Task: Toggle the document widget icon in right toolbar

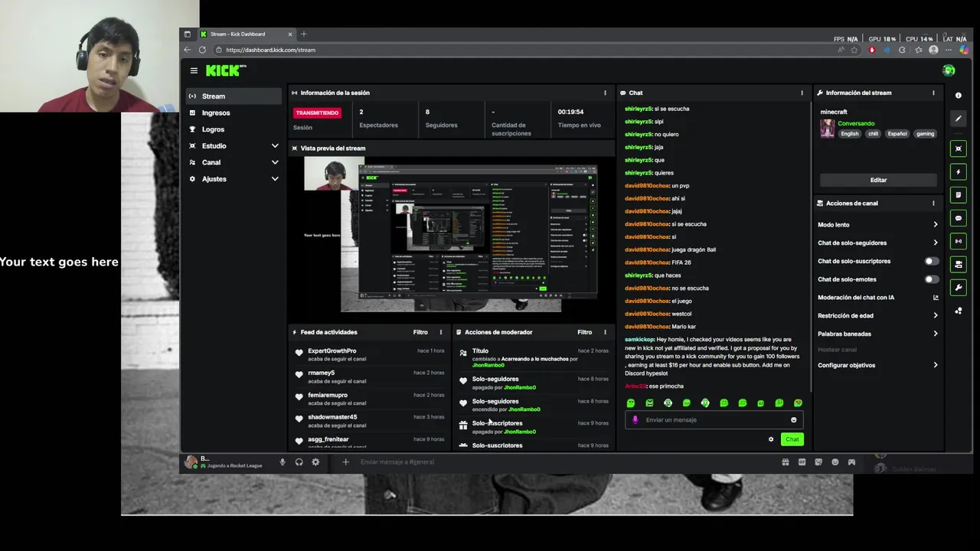Action: click(959, 195)
